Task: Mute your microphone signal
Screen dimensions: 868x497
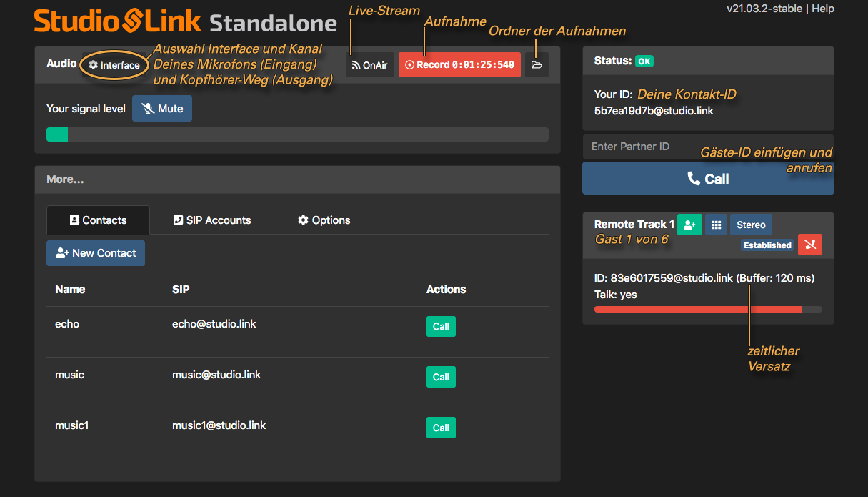Action: 162,109
